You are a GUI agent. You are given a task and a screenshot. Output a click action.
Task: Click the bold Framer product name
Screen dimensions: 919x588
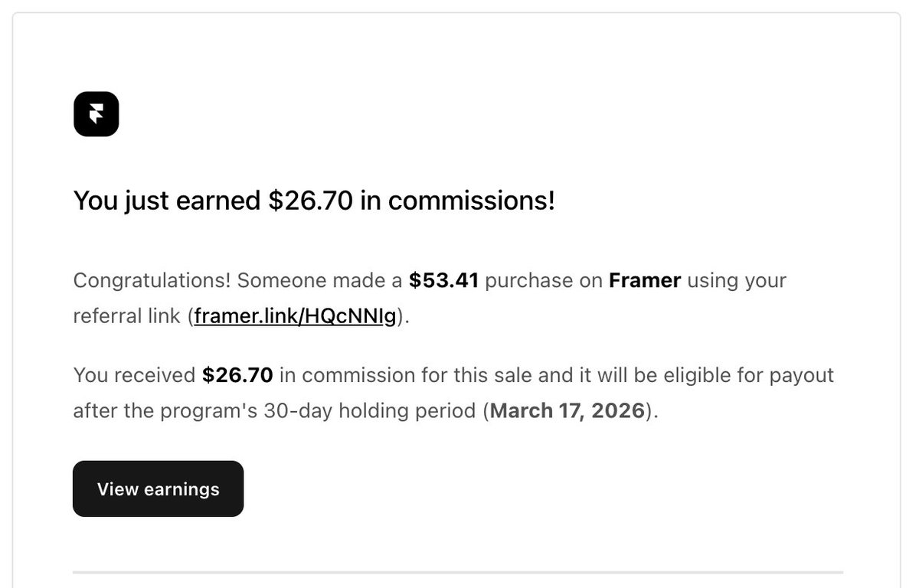645,280
